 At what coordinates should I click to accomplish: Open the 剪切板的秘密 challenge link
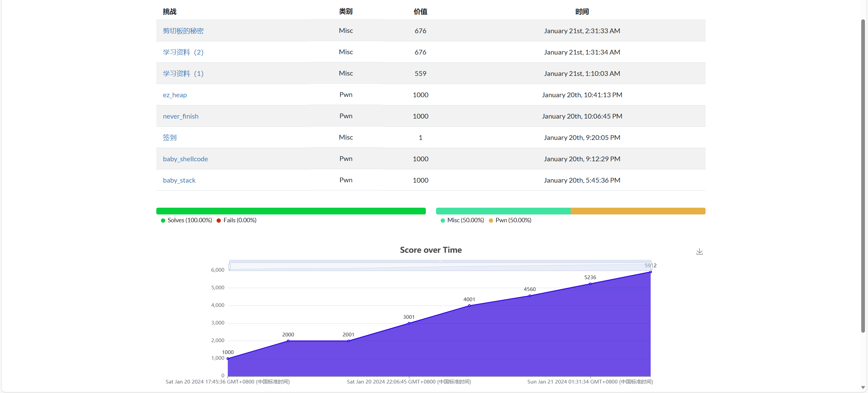(x=183, y=31)
